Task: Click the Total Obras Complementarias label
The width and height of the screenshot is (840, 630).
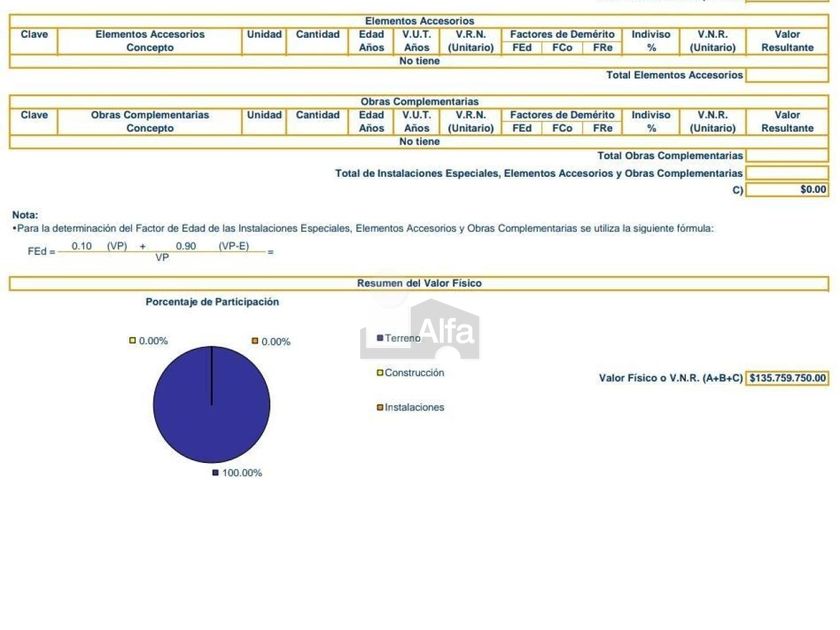Action: coord(670,156)
